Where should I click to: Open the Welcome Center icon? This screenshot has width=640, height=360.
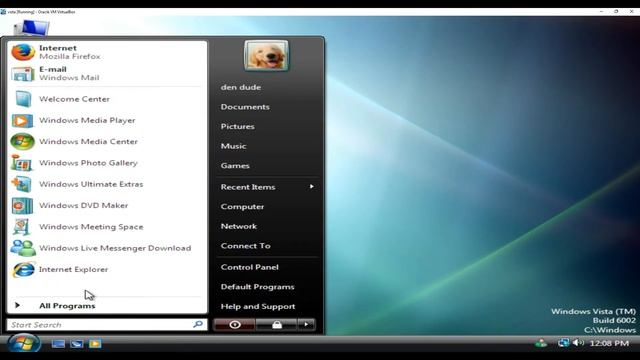(x=23, y=99)
